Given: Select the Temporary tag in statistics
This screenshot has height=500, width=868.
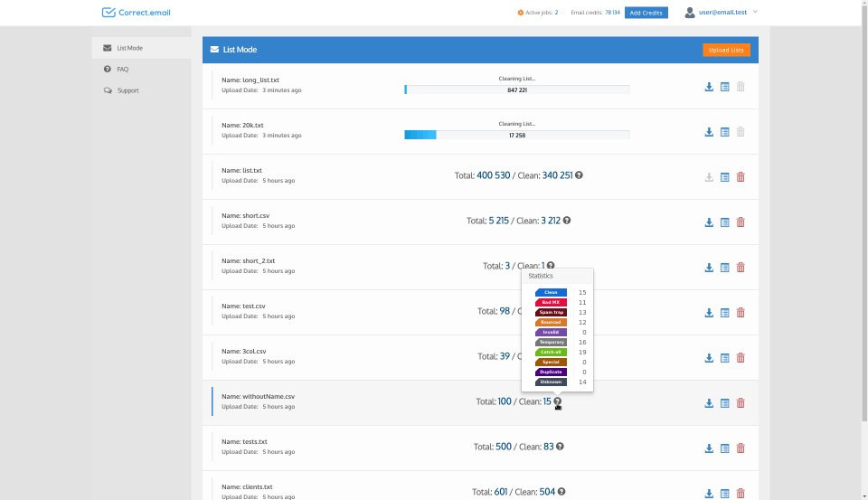Looking at the screenshot, I should [551, 342].
